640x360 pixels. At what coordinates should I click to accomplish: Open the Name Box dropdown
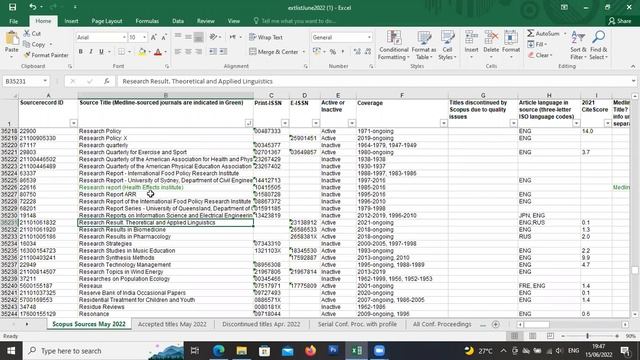tap(45, 81)
